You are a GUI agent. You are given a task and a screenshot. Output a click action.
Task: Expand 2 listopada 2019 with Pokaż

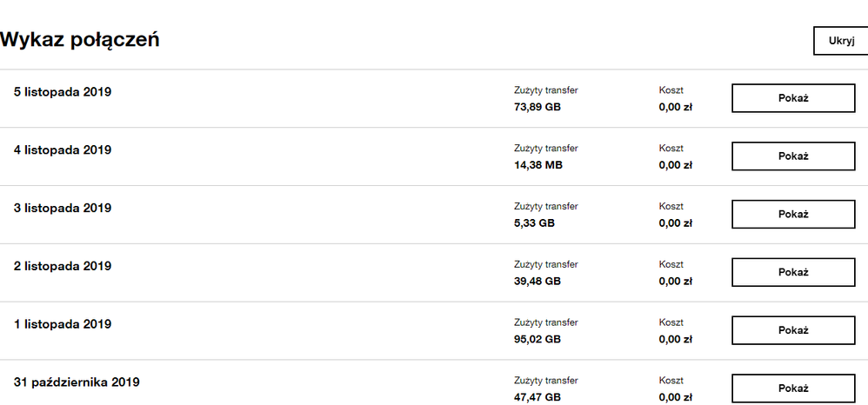tap(793, 272)
